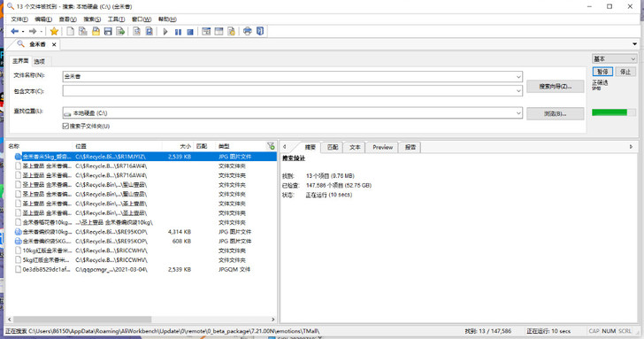Switch to the 报告 tab

pos(410,147)
